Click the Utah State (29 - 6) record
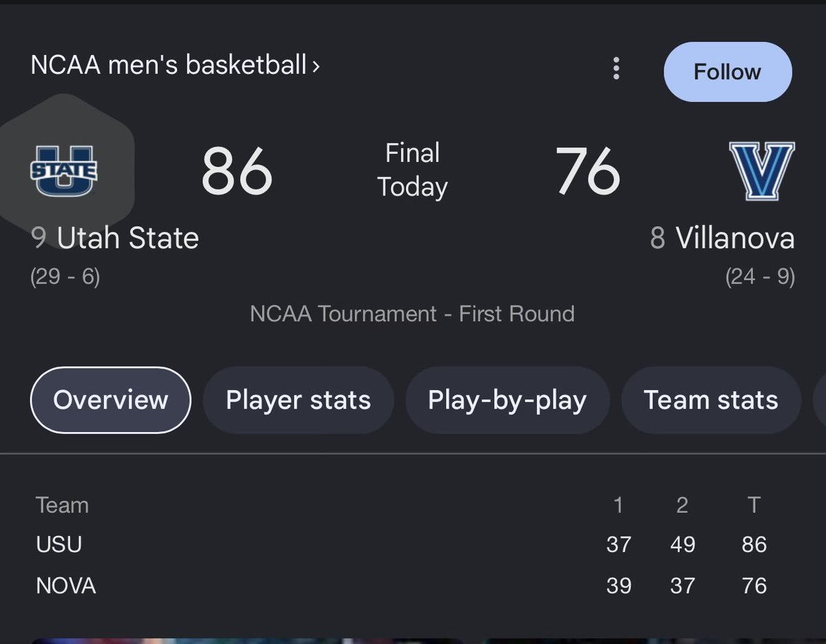Image resolution: width=826 pixels, height=644 pixels. [65, 277]
